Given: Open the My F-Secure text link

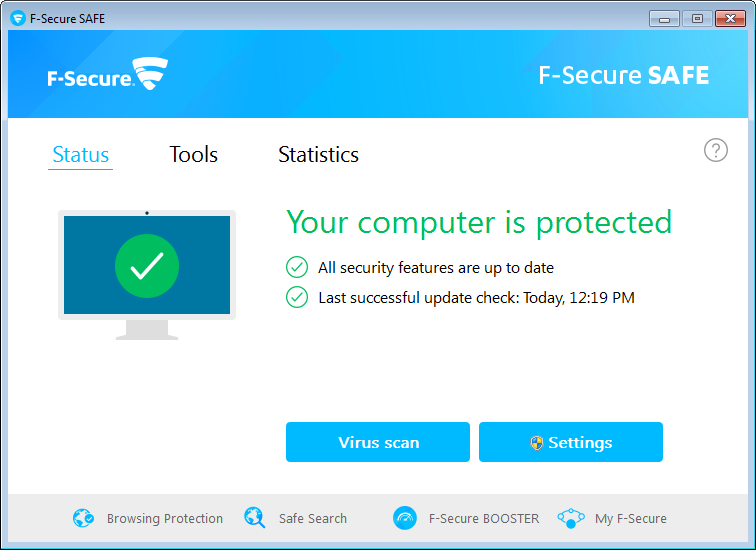Looking at the screenshot, I should coord(631,518).
